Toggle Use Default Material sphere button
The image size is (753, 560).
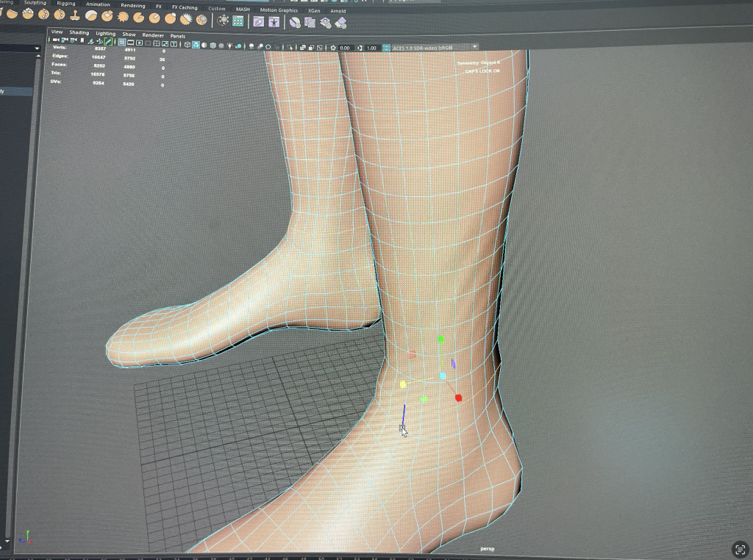click(x=204, y=45)
